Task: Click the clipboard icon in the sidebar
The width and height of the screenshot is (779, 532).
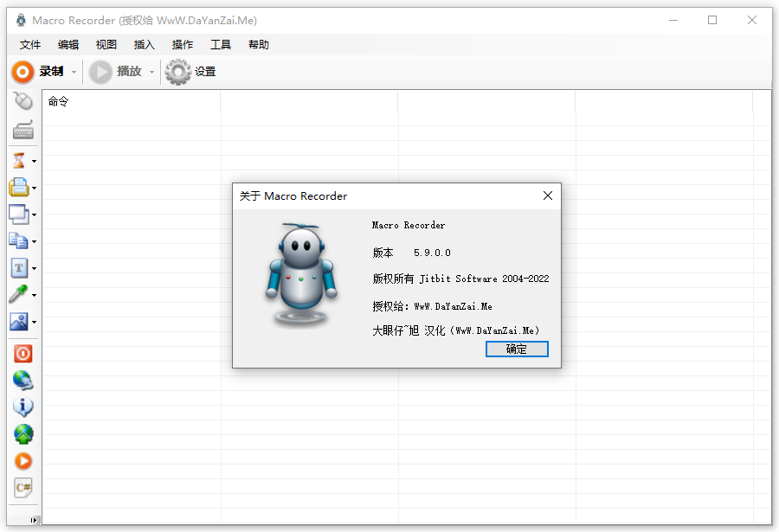Action: click(19, 188)
